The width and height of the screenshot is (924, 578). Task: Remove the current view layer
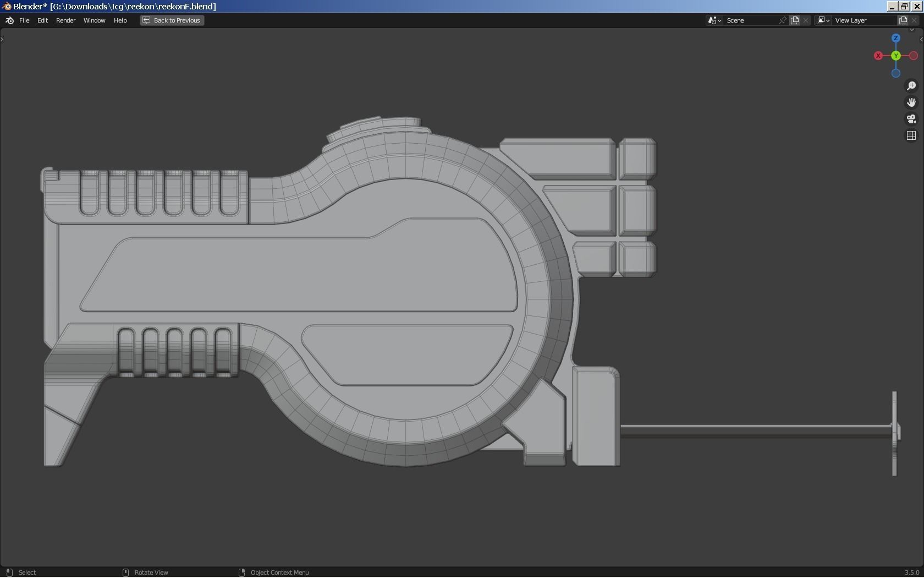(x=915, y=20)
